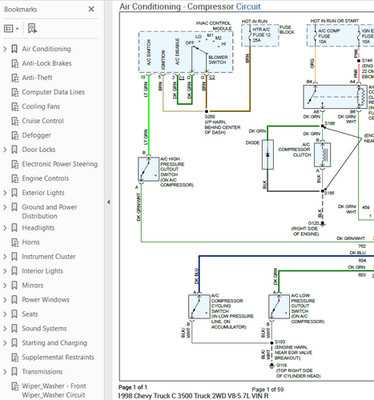Click the Cruise Control bookmark icon
374x400 pixels.
(x=15, y=121)
